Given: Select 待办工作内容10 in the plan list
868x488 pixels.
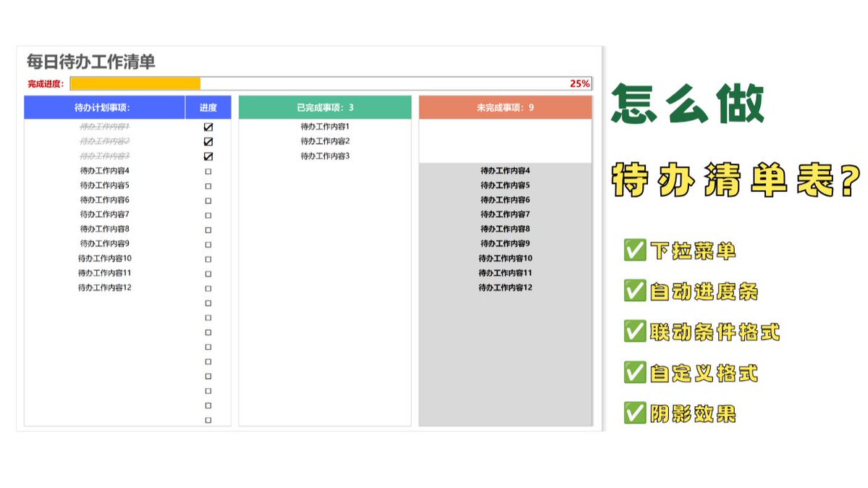Looking at the screenshot, I should click(105, 258).
